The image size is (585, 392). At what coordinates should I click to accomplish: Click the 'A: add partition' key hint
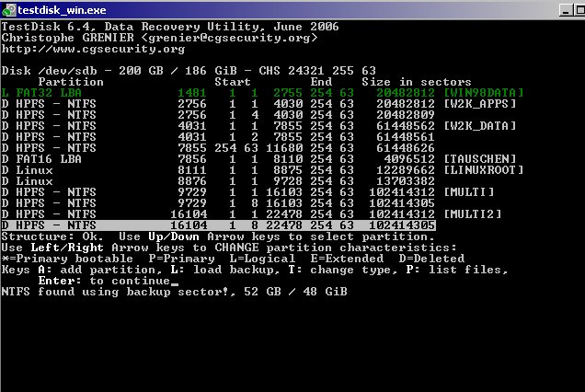click(100, 270)
